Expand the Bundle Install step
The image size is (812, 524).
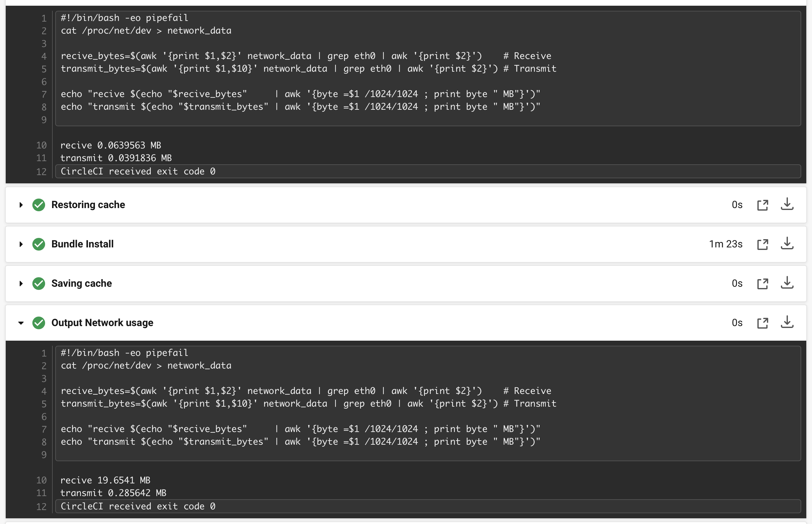click(21, 244)
